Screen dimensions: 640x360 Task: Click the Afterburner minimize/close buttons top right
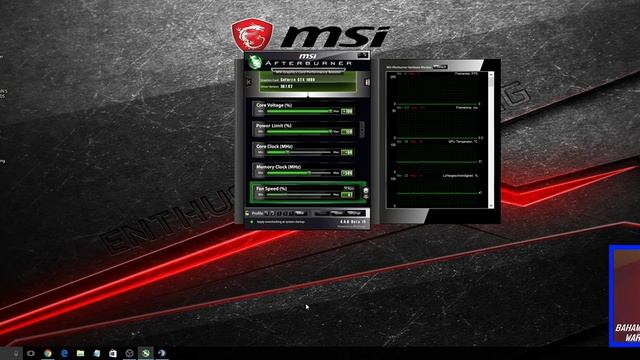pos(363,55)
